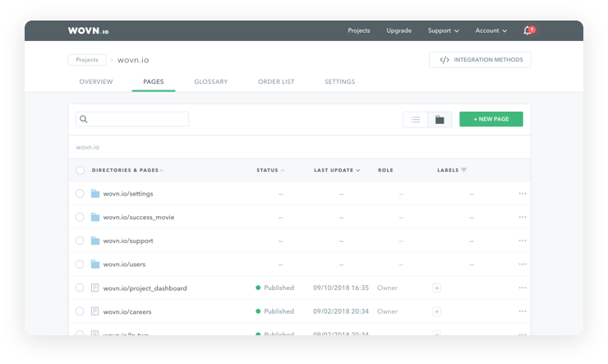Sort by Directories & Pages column
The image size is (608, 364).
coord(127,170)
